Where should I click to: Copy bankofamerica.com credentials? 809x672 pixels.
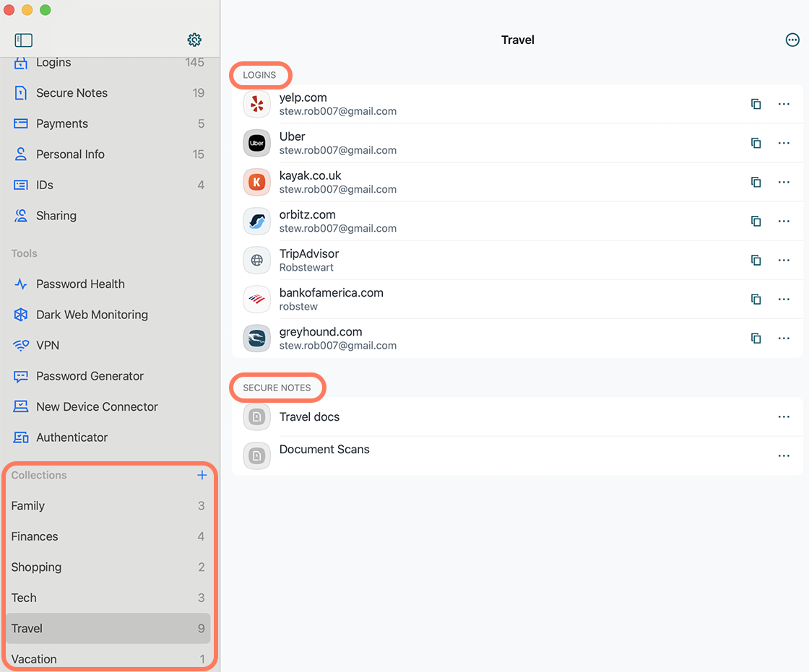[x=756, y=299]
